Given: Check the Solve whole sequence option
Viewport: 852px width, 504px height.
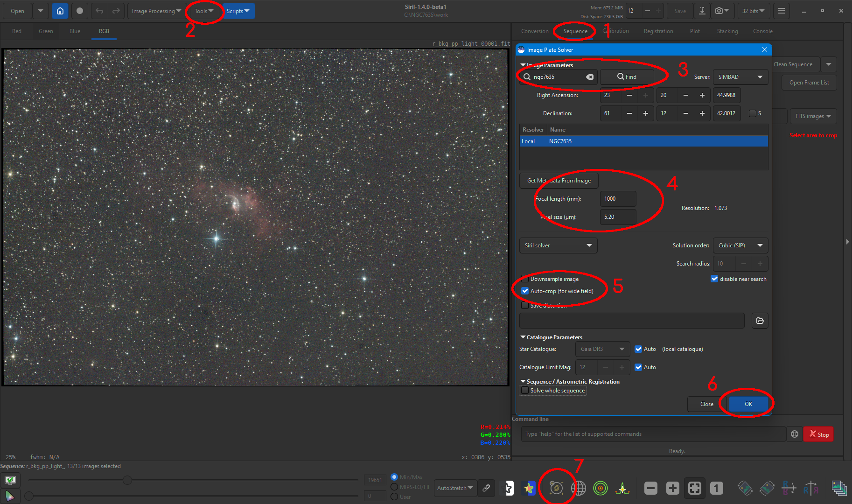Looking at the screenshot, I should click(x=525, y=390).
